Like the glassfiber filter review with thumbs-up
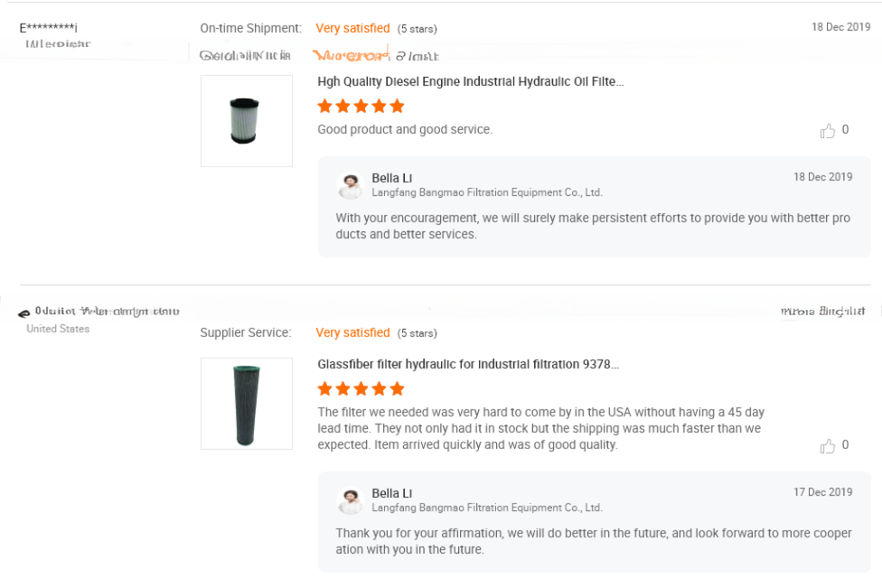This screenshot has width=882, height=588. [828, 446]
